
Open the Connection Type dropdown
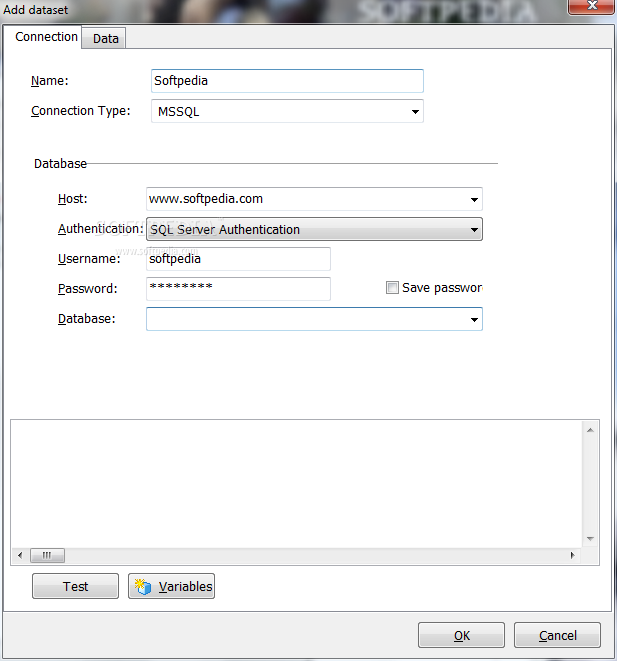tap(287, 111)
